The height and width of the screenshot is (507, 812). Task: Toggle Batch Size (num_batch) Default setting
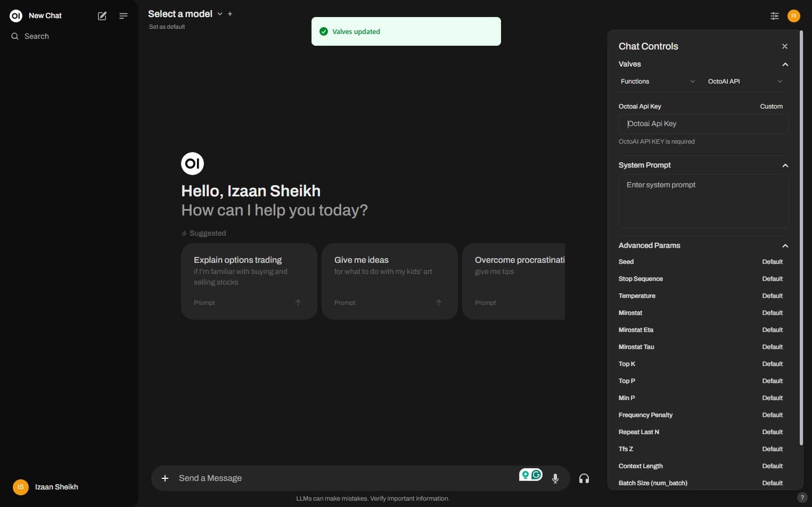pos(772,483)
